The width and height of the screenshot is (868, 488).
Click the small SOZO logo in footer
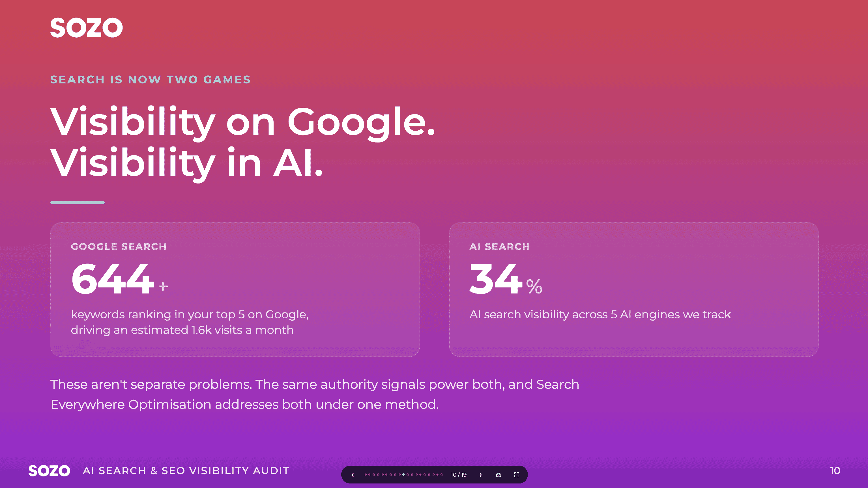pos(49,470)
